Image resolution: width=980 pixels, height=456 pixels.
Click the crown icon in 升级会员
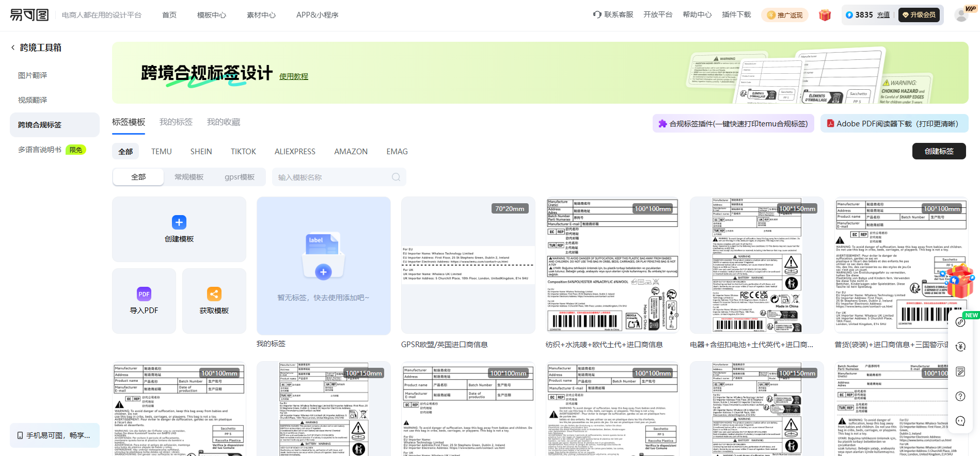coord(906,15)
